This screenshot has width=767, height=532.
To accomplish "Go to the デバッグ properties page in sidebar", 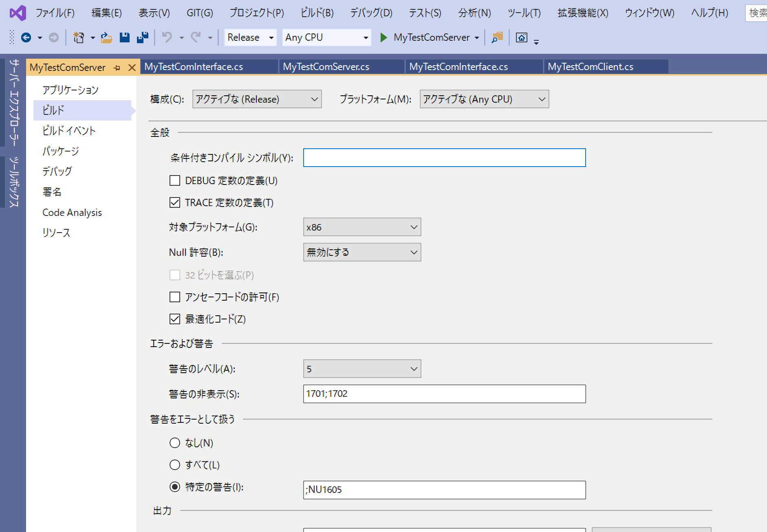I will (57, 171).
